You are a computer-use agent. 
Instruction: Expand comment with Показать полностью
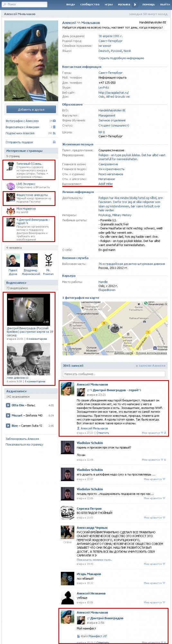tap(94, 560)
